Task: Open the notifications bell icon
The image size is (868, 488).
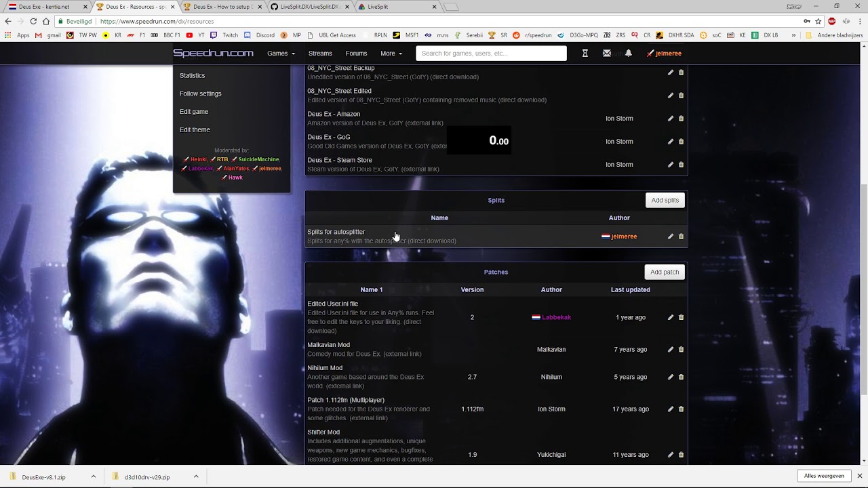Action: coord(629,54)
